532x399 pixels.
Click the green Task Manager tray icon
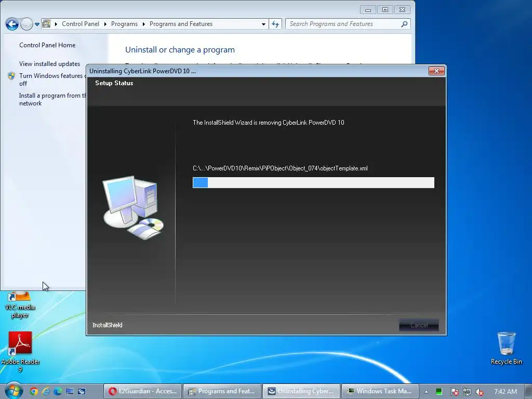click(438, 392)
